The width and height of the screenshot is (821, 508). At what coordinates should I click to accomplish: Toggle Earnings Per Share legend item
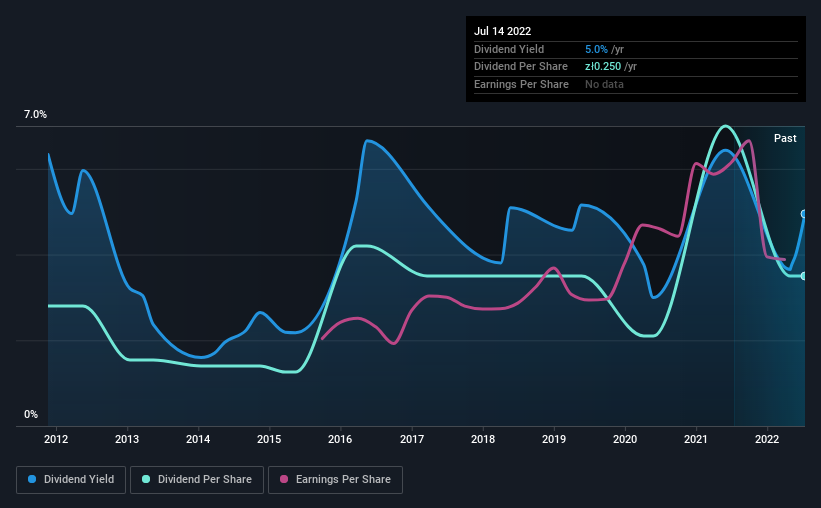point(336,480)
